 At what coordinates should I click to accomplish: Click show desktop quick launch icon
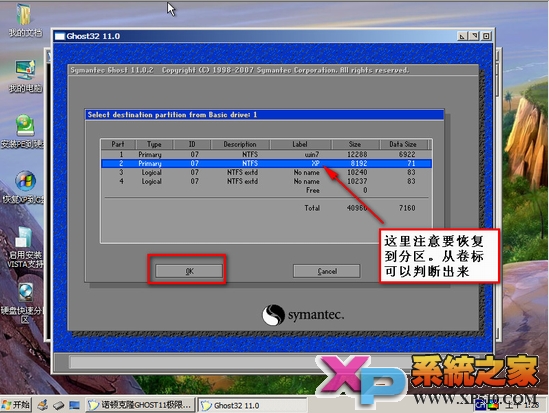(x=74, y=405)
